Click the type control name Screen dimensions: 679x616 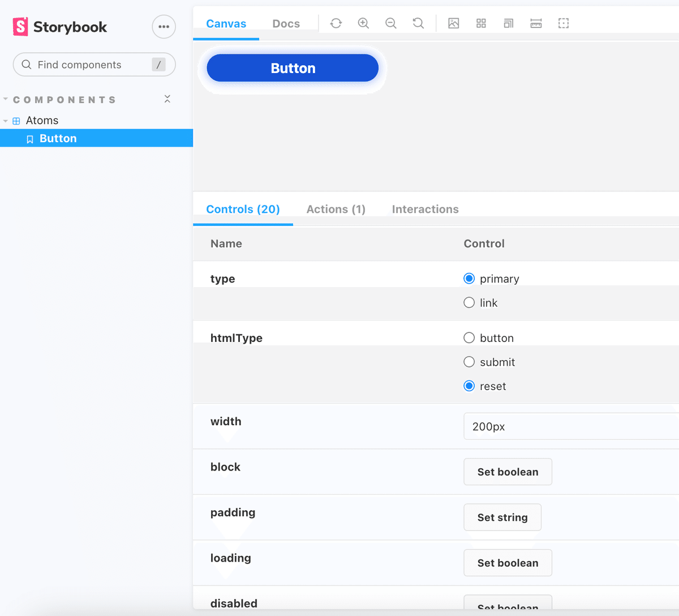[222, 279]
